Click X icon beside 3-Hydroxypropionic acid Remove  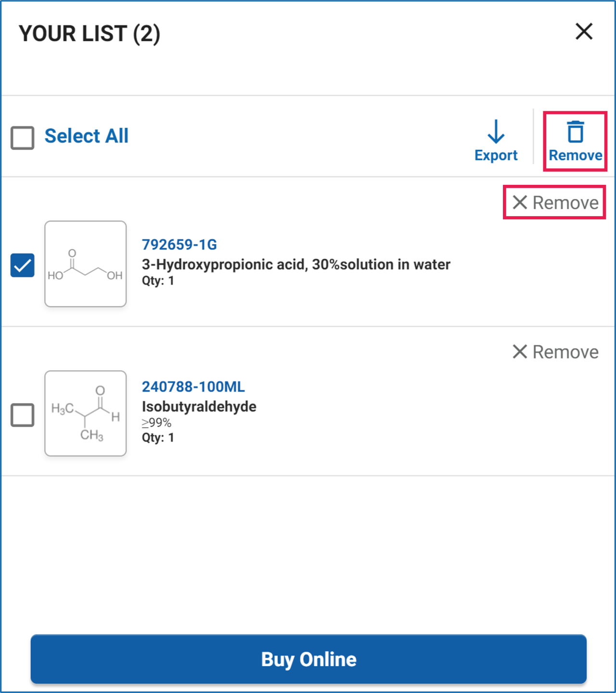[x=520, y=203]
